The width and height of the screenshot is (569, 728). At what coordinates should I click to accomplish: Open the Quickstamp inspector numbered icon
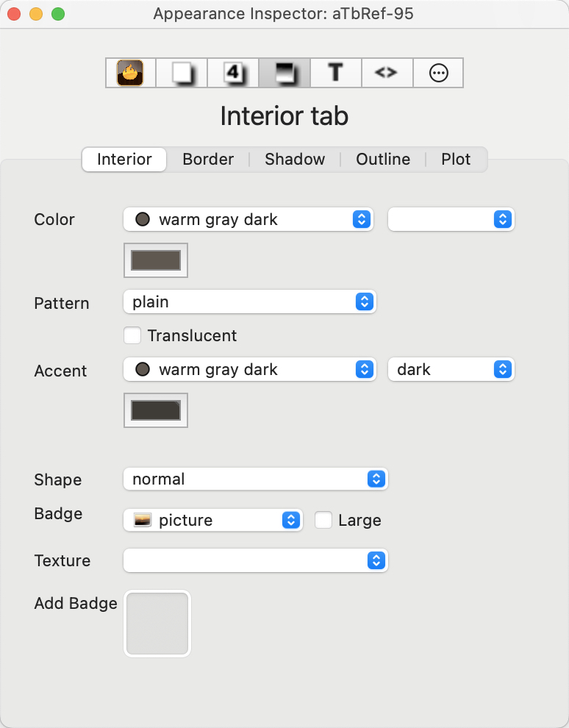pyautogui.click(x=232, y=73)
